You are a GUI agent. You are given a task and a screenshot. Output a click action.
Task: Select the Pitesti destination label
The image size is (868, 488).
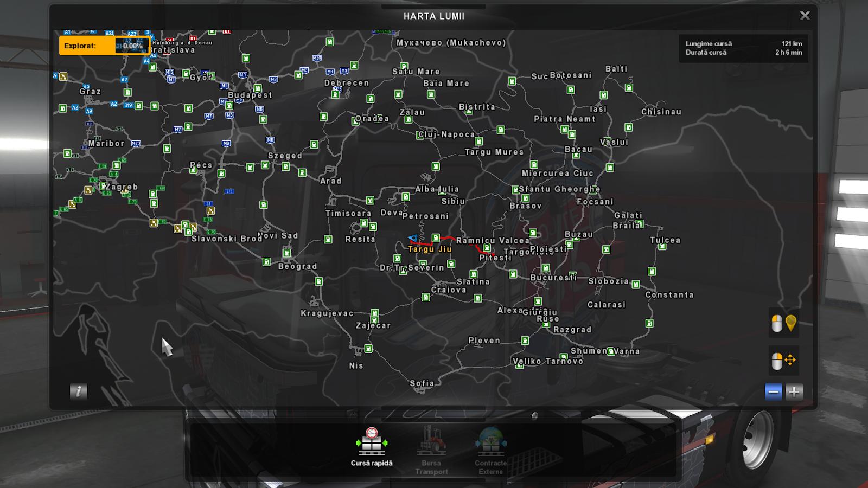click(495, 258)
